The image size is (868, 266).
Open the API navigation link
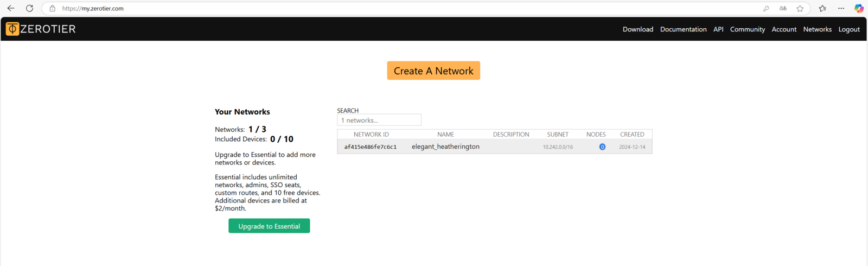(718, 29)
